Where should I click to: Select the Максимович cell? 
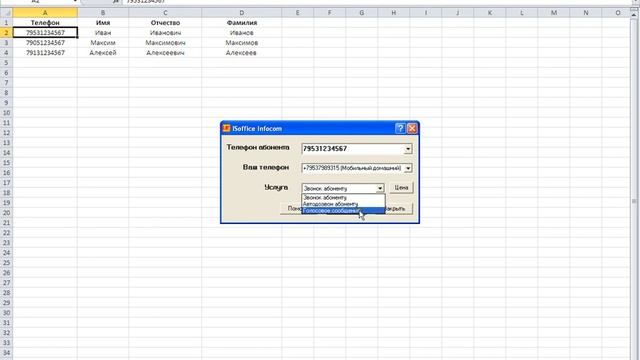click(165, 42)
